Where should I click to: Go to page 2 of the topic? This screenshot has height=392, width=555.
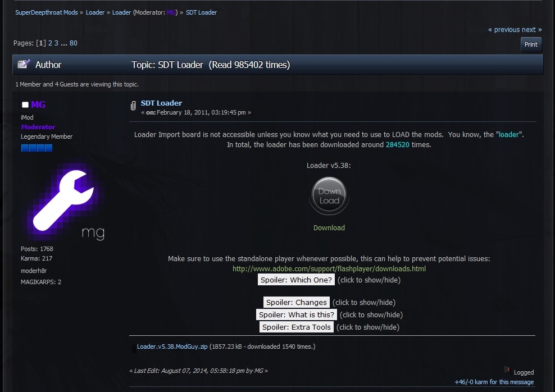(50, 43)
